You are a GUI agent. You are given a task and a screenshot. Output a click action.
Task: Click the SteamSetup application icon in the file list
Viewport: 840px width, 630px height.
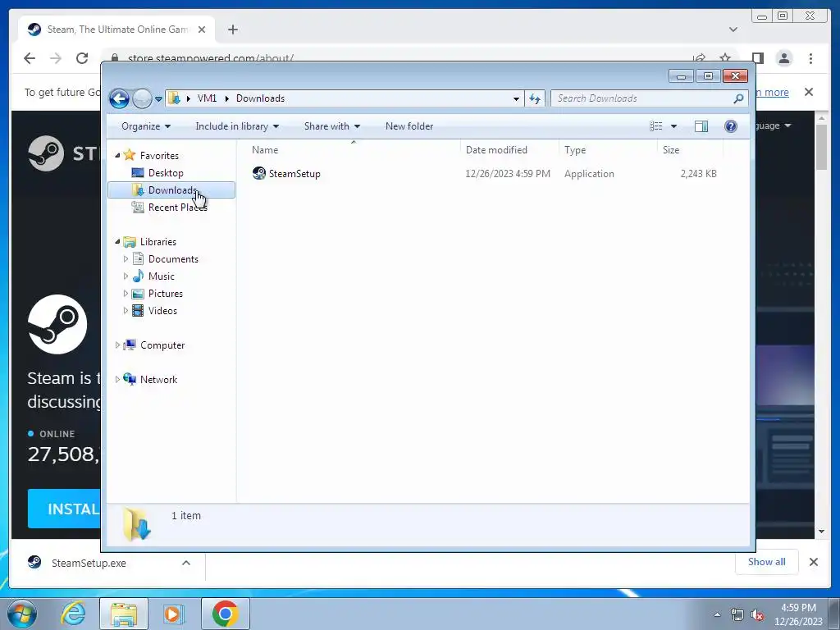click(258, 173)
